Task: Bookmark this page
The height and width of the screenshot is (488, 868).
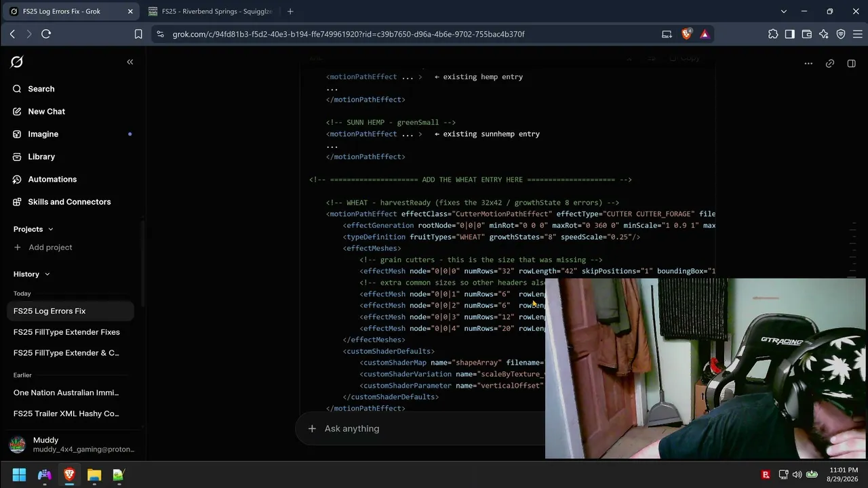Action: [138, 34]
